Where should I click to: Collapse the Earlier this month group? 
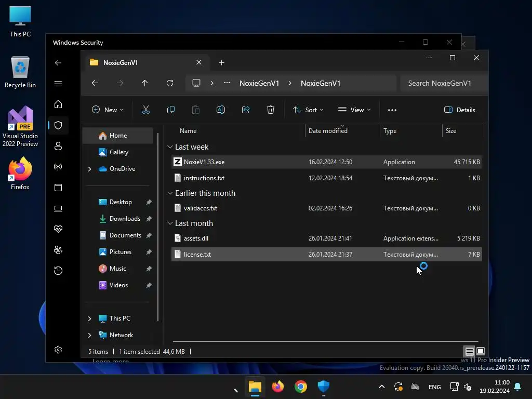point(170,193)
